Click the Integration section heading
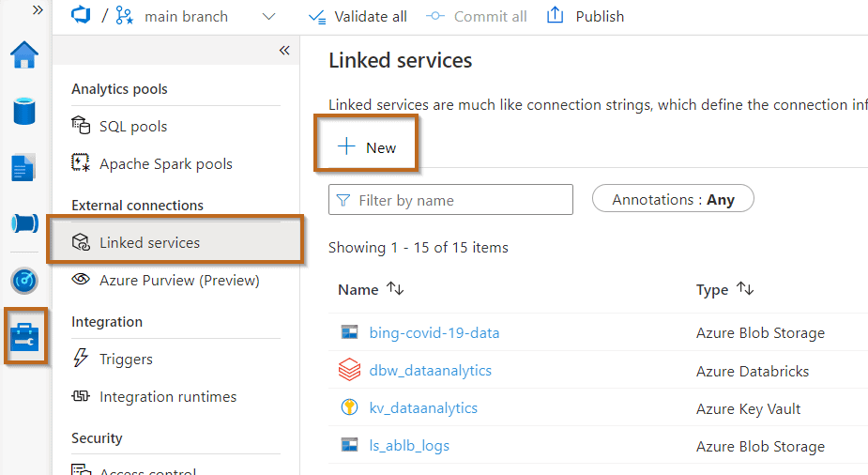The height and width of the screenshot is (475, 868). (107, 322)
